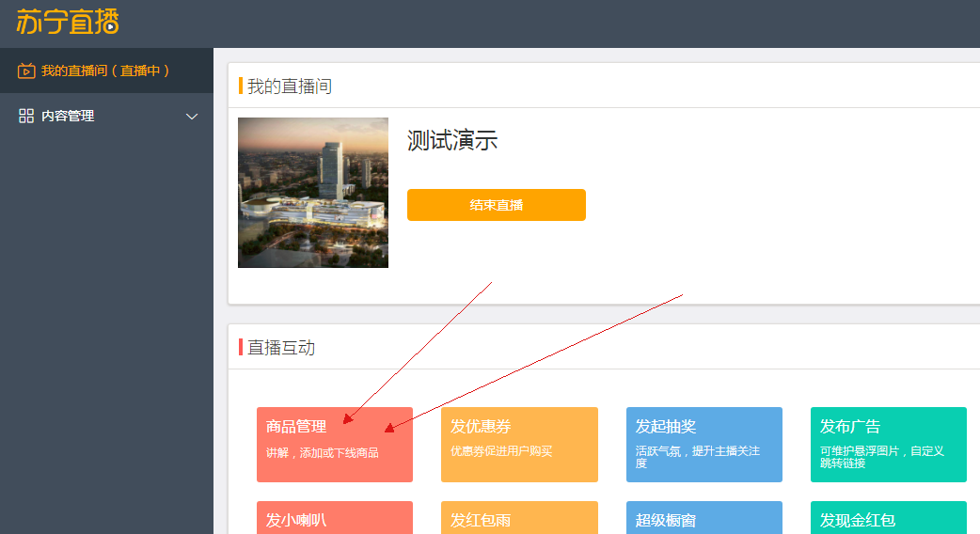The height and width of the screenshot is (534, 980).
Task: Click the 我的直播间 section heading
Action: [290, 86]
